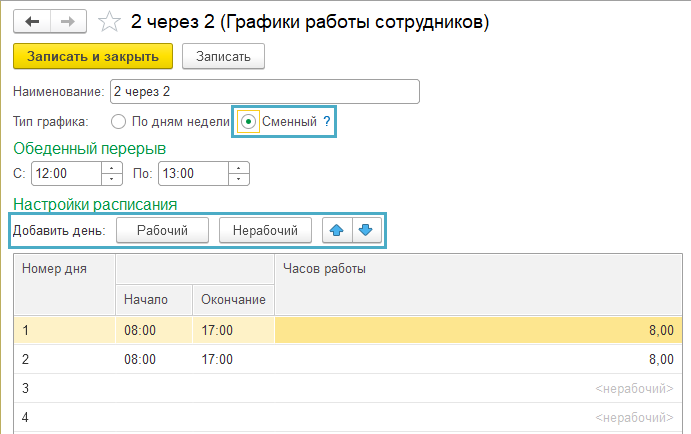Select the По дням недели schedule type
This screenshot has width=691, height=434.
click(x=119, y=121)
